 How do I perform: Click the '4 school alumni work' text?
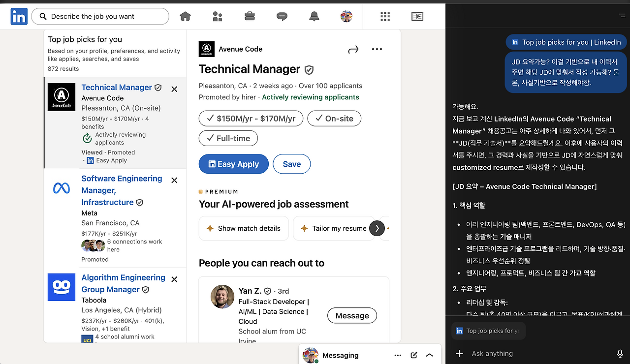click(x=125, y=337)
